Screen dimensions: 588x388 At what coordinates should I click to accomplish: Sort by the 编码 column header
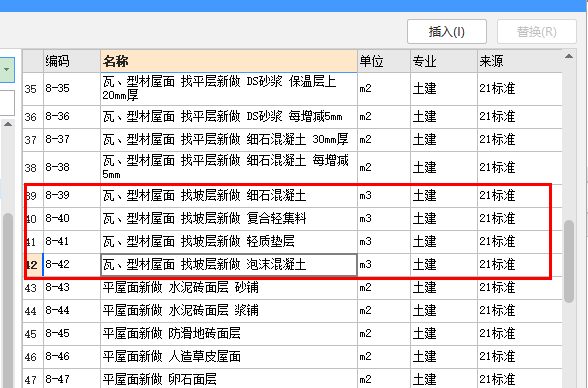coord(72,61)
